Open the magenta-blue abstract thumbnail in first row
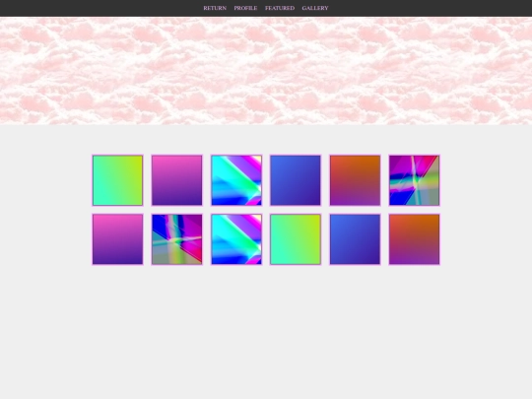 click(x=414, y=180)
